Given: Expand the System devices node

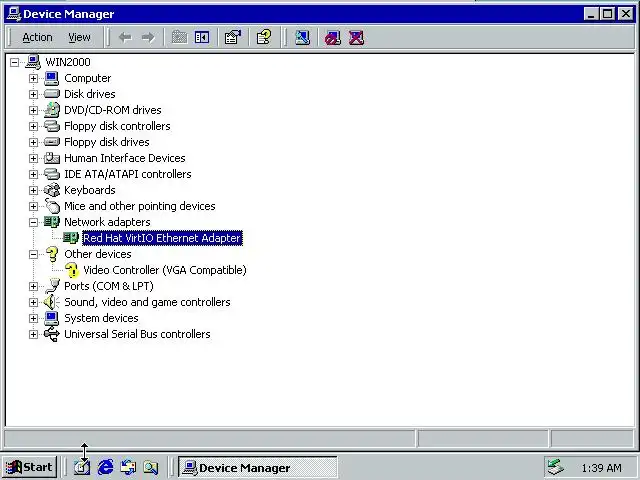Looking at the screenshot, I should click(x=33, y=318).
